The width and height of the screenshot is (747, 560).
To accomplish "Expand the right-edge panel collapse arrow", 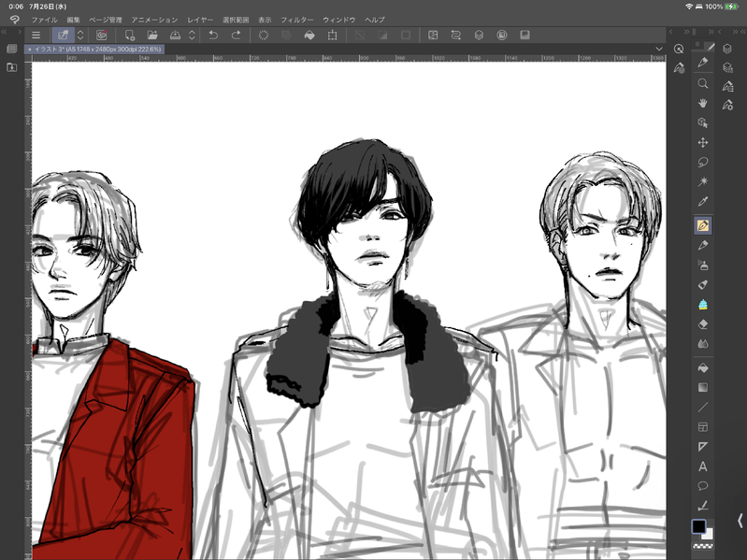I will (740, 521).
